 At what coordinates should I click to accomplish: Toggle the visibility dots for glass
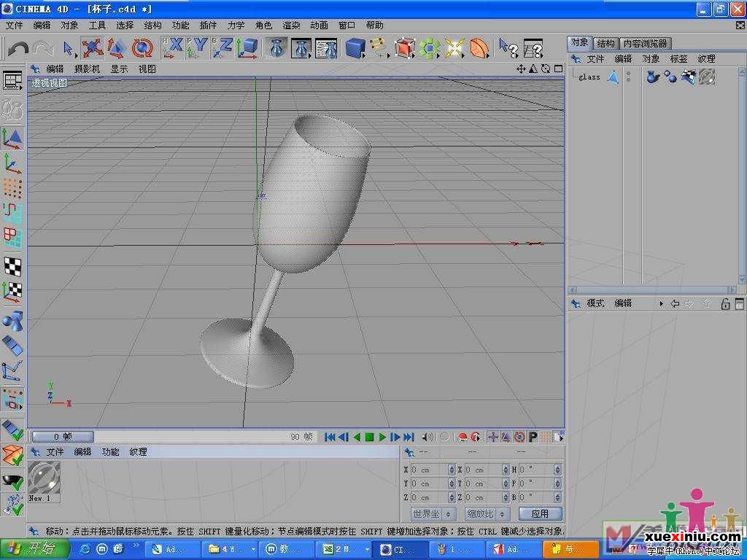click(x=629, y=77)
